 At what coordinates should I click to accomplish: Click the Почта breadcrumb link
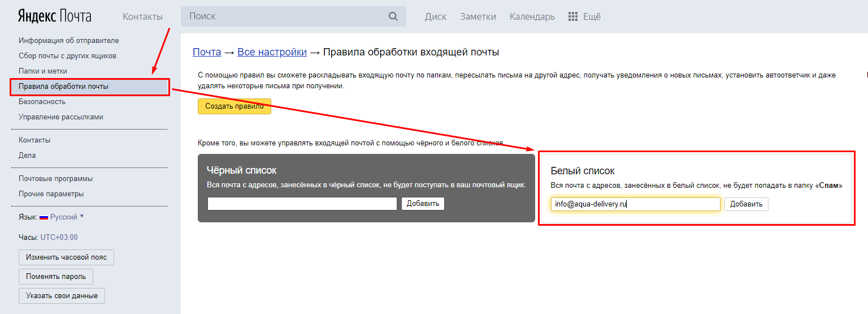207,52
